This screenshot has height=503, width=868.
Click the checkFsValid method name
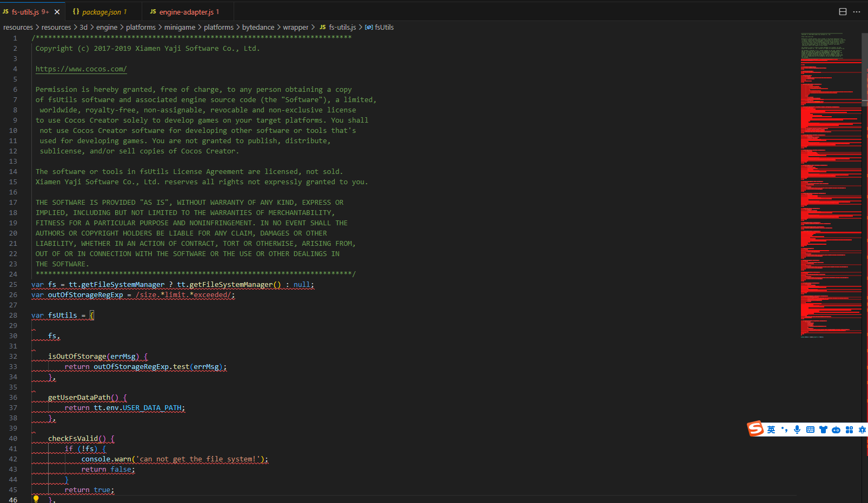click(x=73, y=439)
